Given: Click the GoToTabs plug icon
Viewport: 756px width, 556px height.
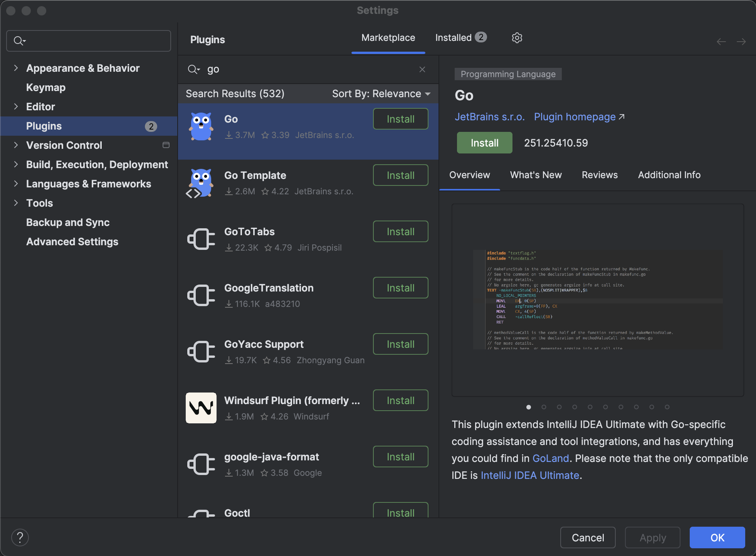Looking at the screenshot, I should tap(201, 239).
